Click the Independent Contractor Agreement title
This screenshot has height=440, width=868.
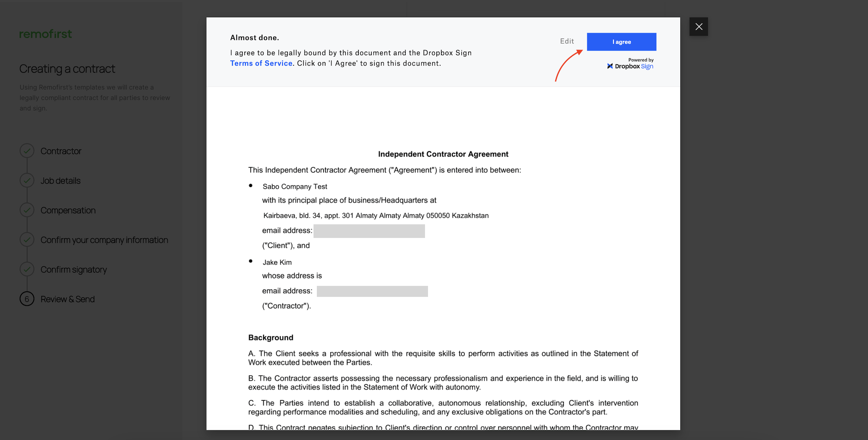click(x=443, y=154)
